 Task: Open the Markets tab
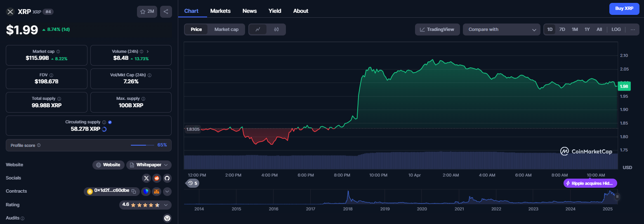[x=220, y=11]
